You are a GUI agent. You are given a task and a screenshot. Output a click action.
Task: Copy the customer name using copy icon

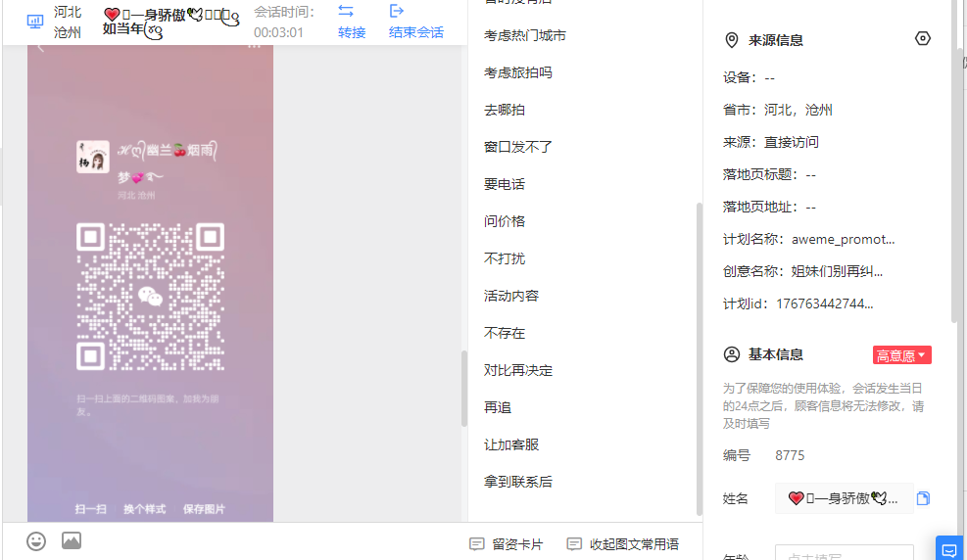(x=923, y=498)
